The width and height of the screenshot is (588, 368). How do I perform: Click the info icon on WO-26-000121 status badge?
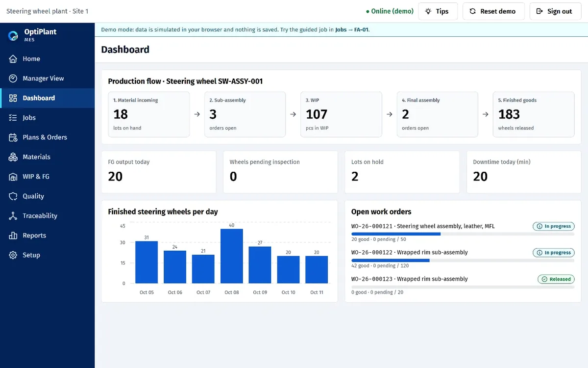[x=539, y=227]
